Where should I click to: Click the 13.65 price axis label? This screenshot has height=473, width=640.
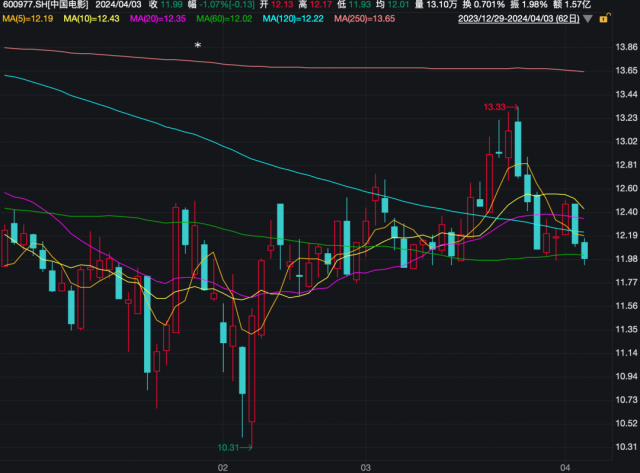(x=626, y=71)
